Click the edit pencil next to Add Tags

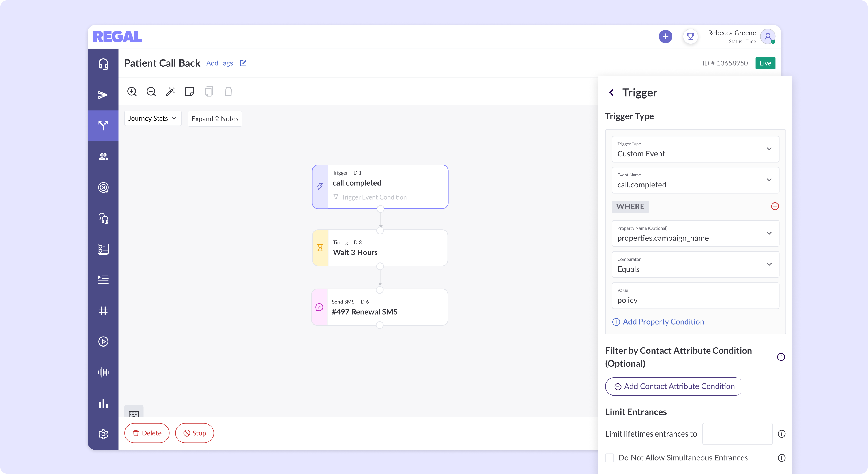click(x=243, y=63)
